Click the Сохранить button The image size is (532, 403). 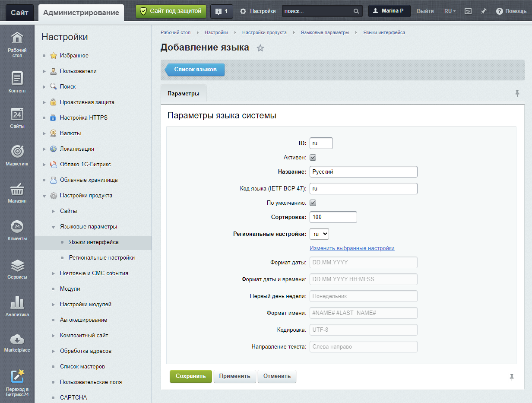(x=190, y=376)
